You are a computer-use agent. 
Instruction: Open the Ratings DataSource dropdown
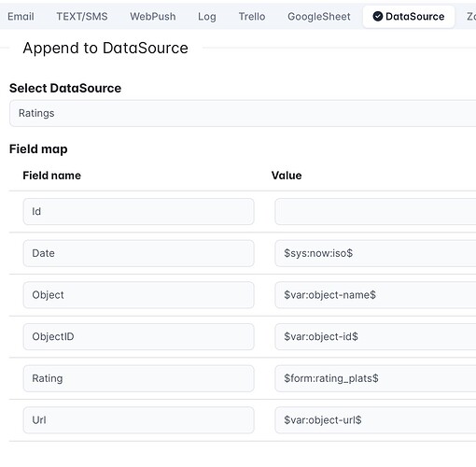(x=243, y=113)
